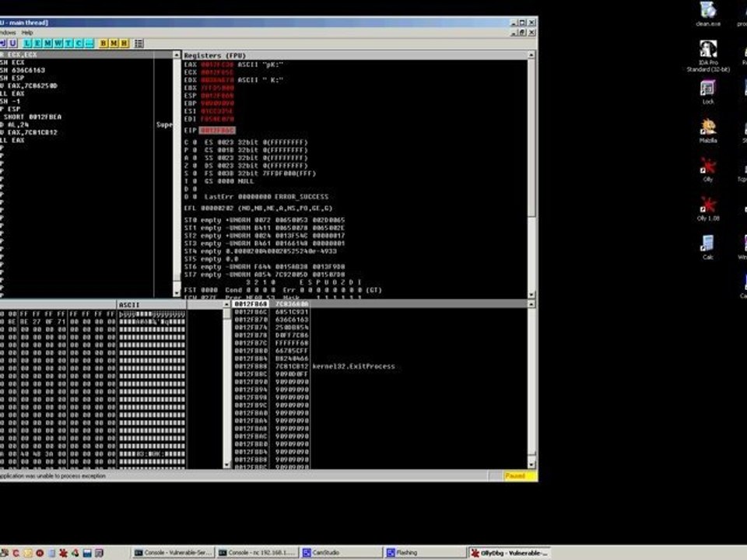
Task: Click scroll down arrow of disassembly pane
Action: (177, 293)
